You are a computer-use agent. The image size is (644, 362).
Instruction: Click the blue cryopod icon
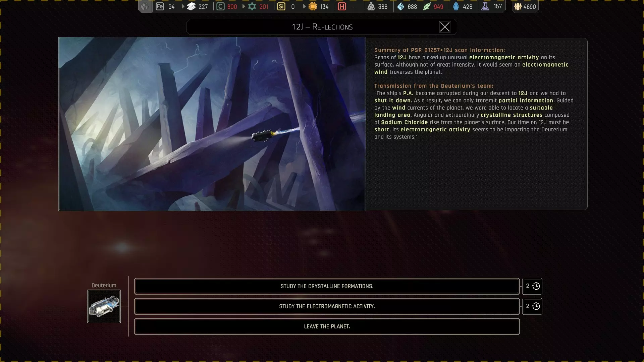point(456,6)
